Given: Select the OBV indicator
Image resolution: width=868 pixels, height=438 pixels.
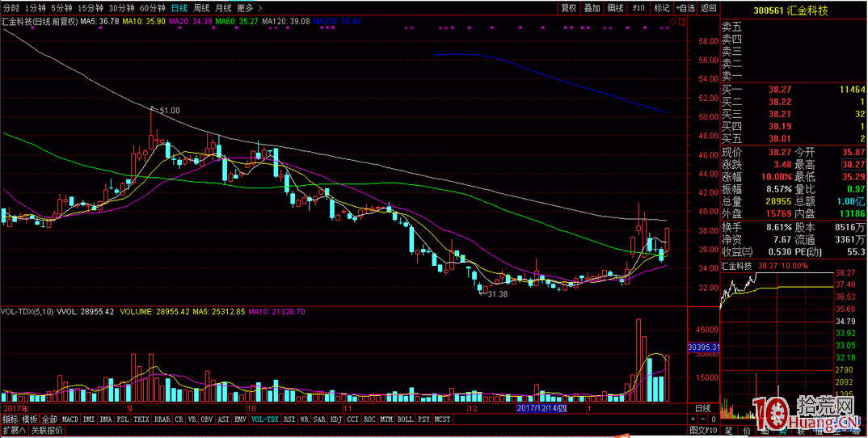Looking at the screenshot, I should point(208,419).
